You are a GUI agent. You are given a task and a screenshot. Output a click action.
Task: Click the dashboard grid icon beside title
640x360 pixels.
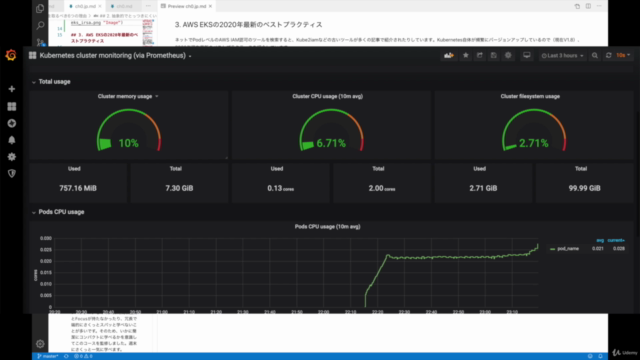pos(33,56)
